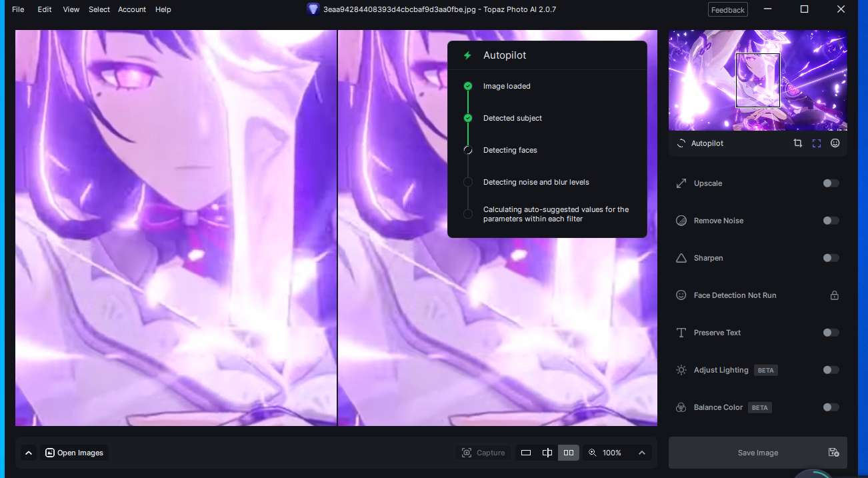
Task: Turn on the Balance Color switch
Action: (831, 407)
